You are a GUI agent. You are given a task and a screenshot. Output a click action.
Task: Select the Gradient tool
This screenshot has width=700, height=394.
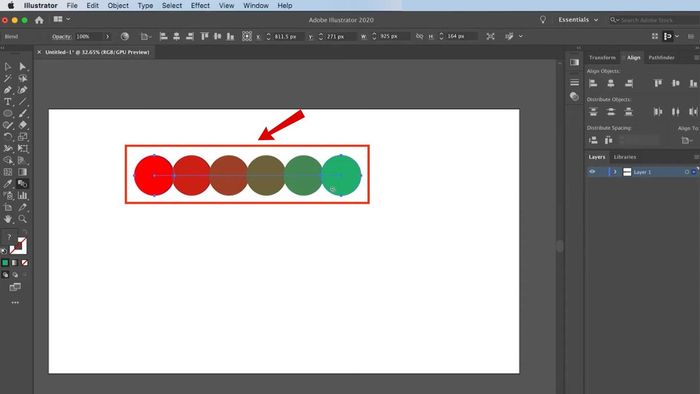tap(22, 172)
